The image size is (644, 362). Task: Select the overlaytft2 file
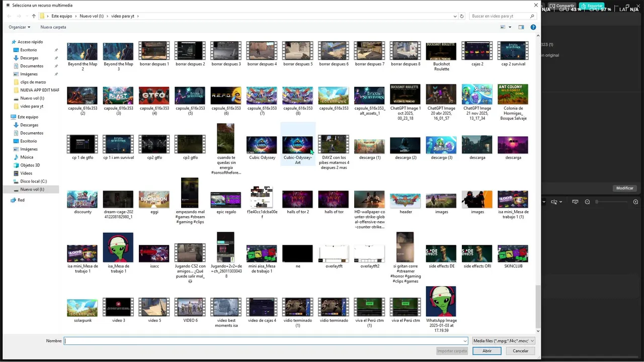point(370,256)
